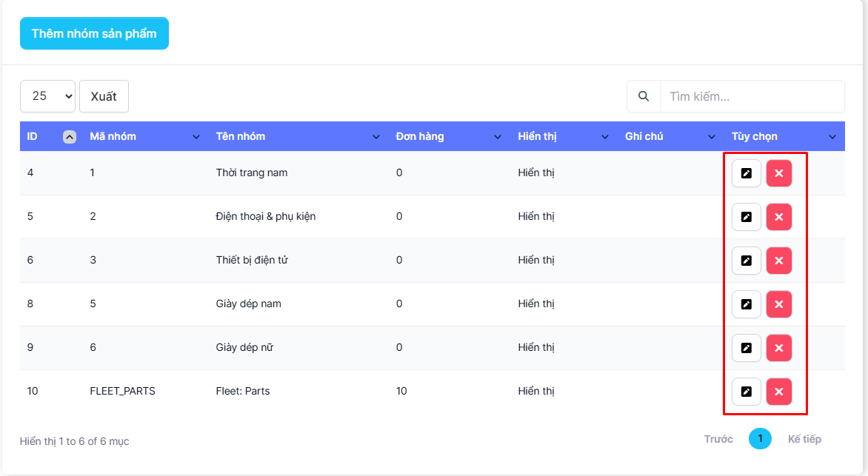The width and height of the screenshot is (868, 476).
Task: Open the Tên nhóm column sort chevron
Action: pos(376,137)
